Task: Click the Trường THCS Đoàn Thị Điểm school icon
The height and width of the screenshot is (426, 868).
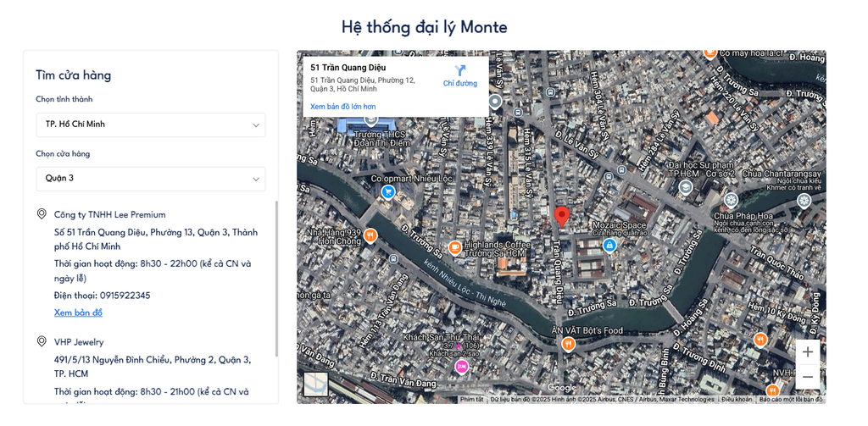Action: pos(370,120)
